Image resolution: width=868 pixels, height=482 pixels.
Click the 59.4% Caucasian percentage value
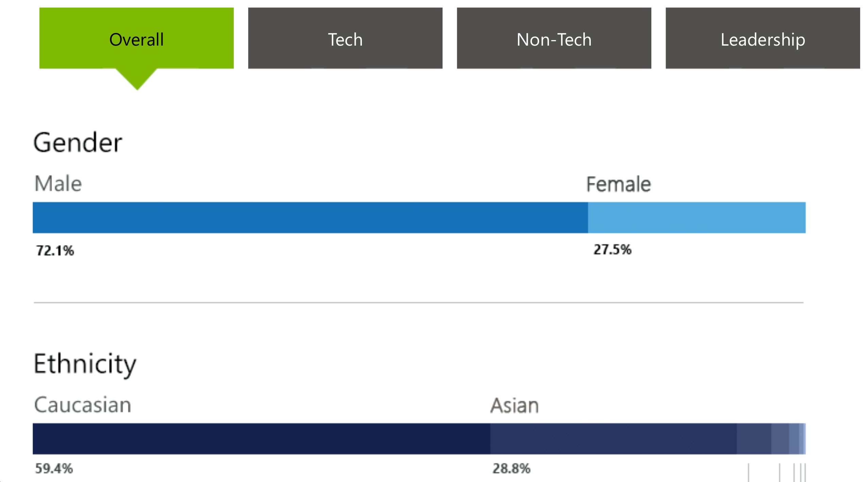(54, 469)
